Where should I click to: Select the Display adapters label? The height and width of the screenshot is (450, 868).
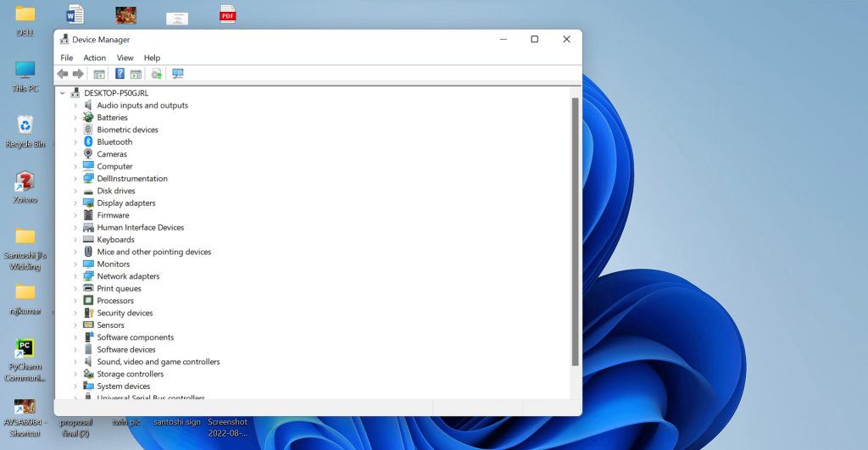point(126,203)
